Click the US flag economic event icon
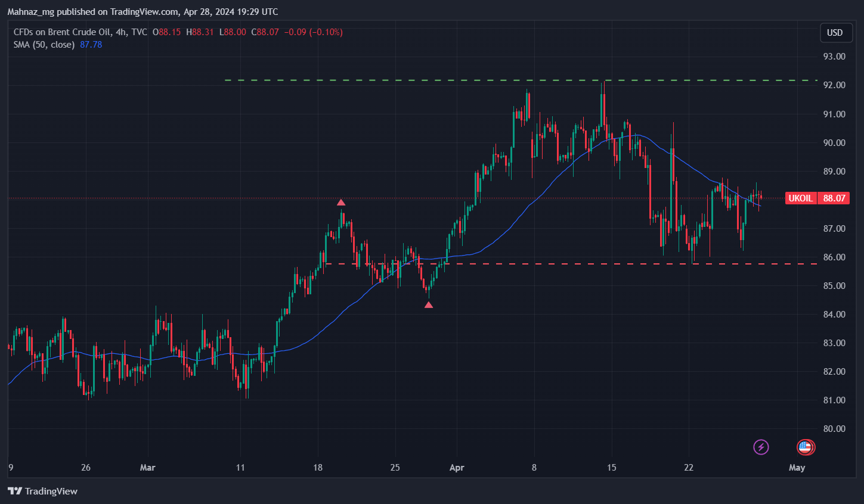The width and height of the screenshot is (864, 504). click(805, 447)
